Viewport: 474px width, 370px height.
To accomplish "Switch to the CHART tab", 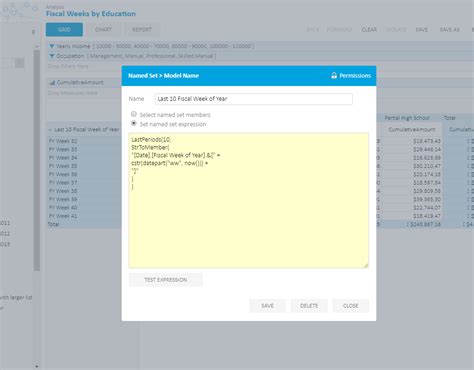I will pyautogui.click(x=103, y=30).
